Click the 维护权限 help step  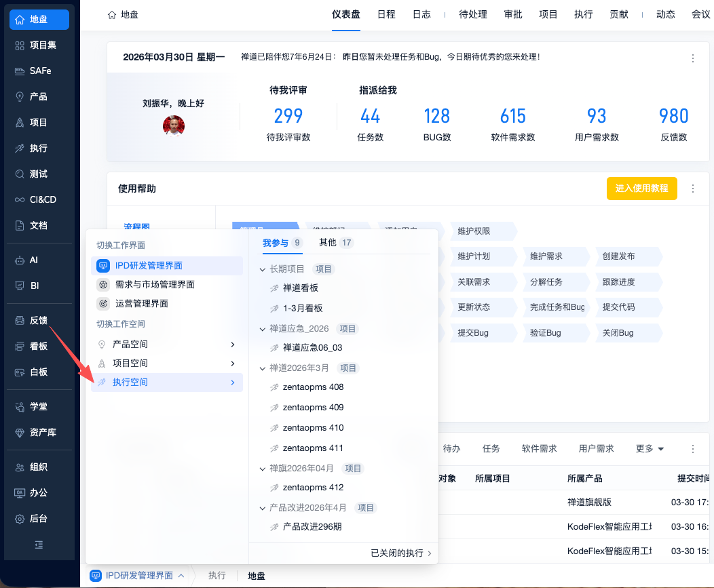[483, 231]
